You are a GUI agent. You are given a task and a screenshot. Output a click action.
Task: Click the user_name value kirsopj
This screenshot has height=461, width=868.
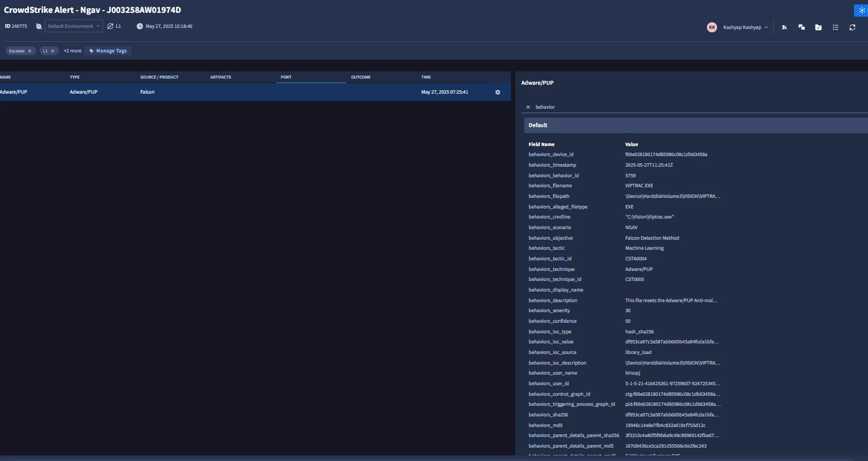pos(633,373)
